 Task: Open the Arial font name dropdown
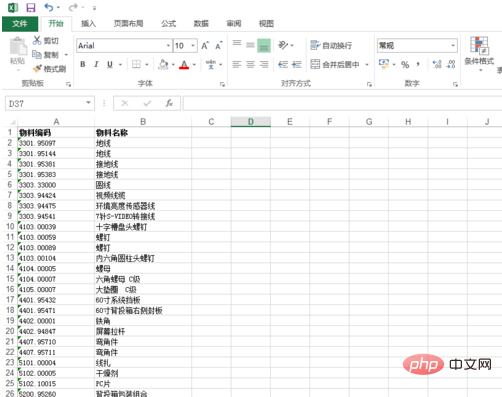click(168, 45)
